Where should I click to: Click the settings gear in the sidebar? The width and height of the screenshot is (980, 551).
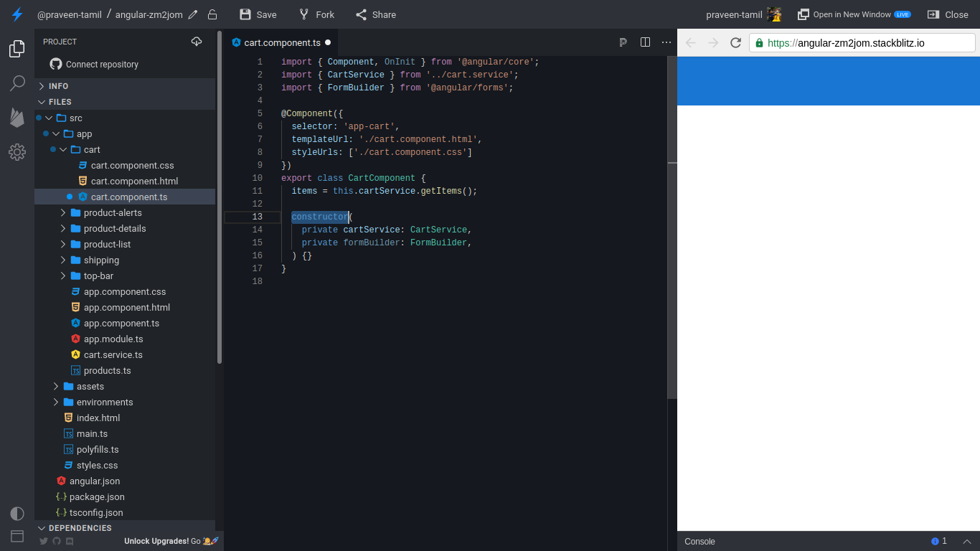pyautogui.click(x=17, y=151)
